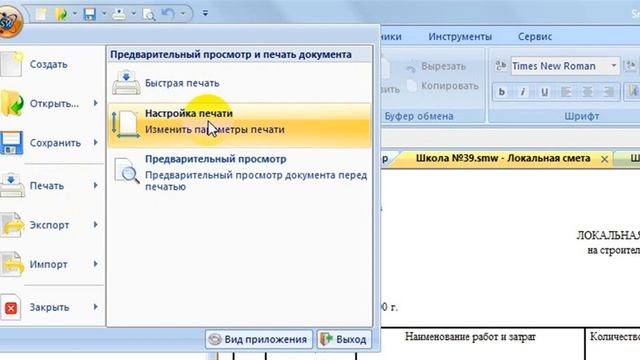This screenshot has width=640, height=360.
Task: Expand the submenu arrow next to Открыть...
Action: (x=96, y=103)
